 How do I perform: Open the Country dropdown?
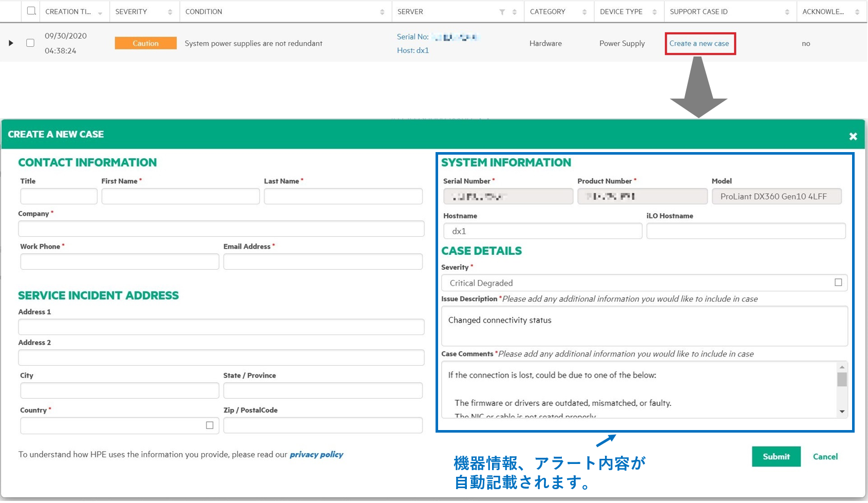click(119, 425)
